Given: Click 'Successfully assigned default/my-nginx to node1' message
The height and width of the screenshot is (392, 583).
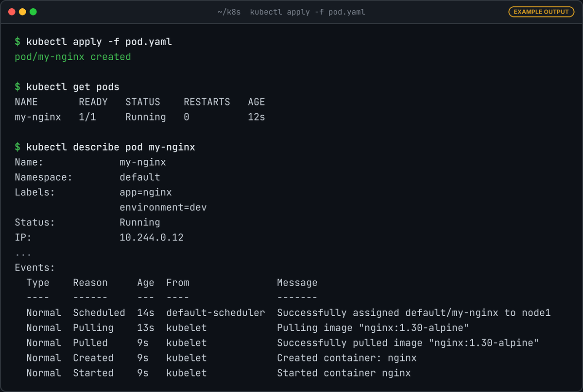Looking at the screenshot, I should tap(414, 313).
